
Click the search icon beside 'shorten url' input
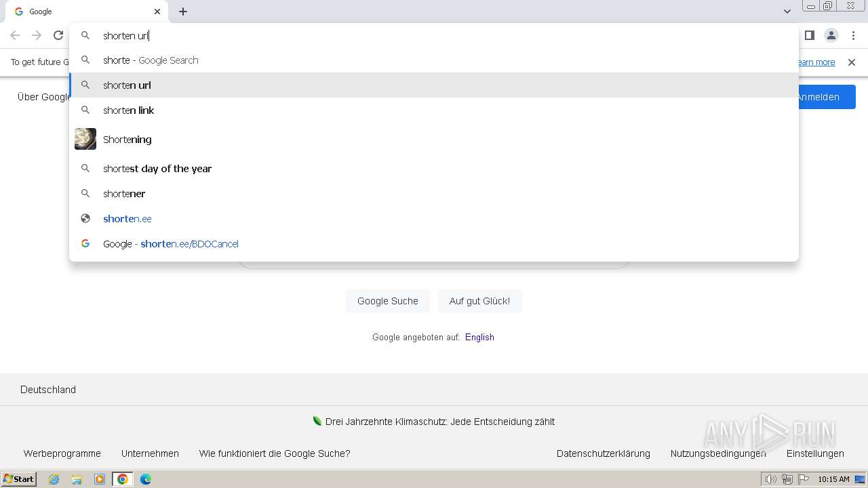pos(85,35)
